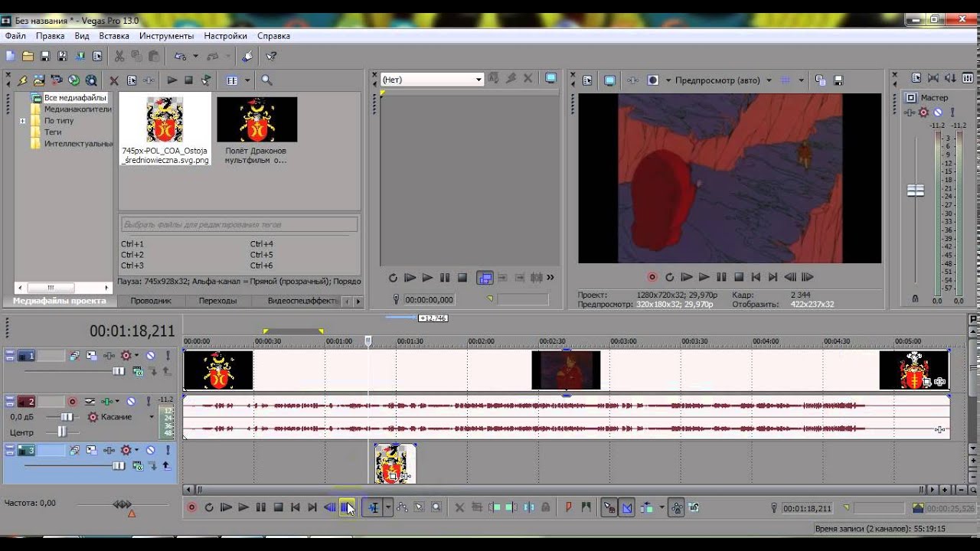Click Zoom Edit Tool magnifier in timeline toolbar
Viewport: 980px width, 551px height.
tap(436, 507)
